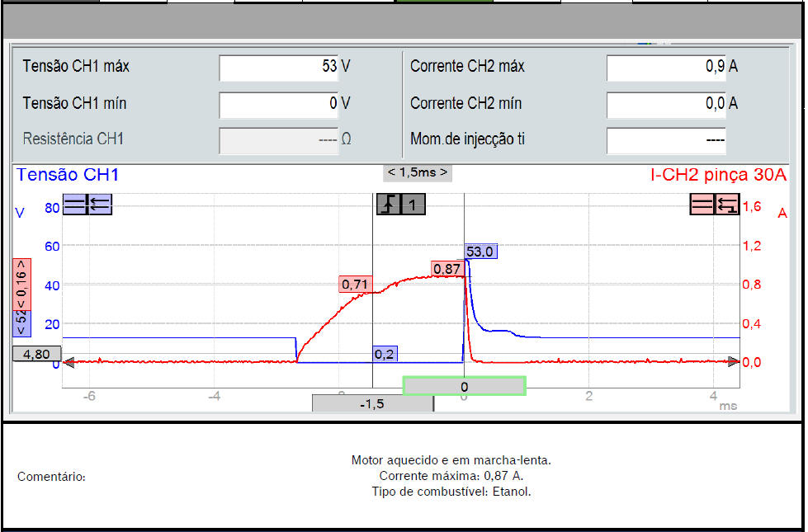The width and height of the screenshot is (808, 532).
Task: Click the 4,80 trigger level marker
Action: coord(35,353)
